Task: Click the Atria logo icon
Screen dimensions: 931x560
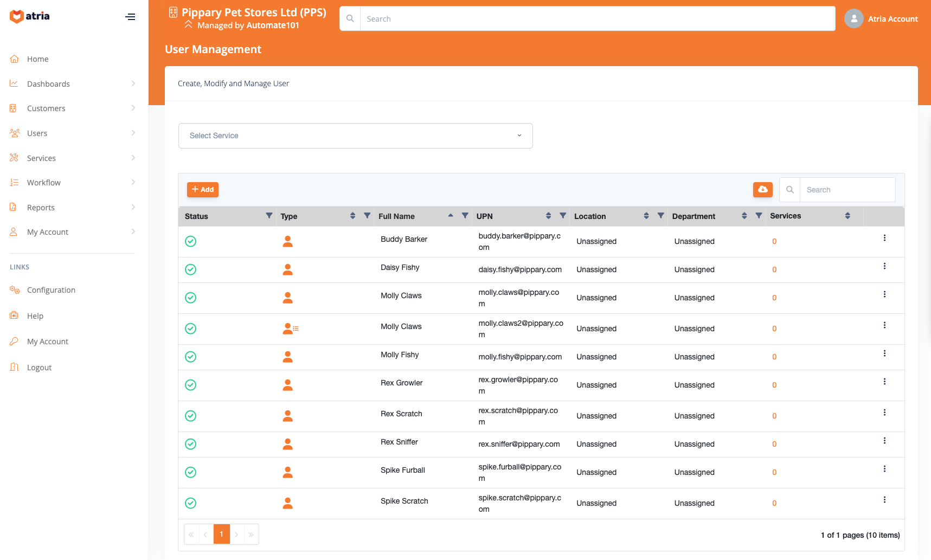Action: click(x=15, y=16)
